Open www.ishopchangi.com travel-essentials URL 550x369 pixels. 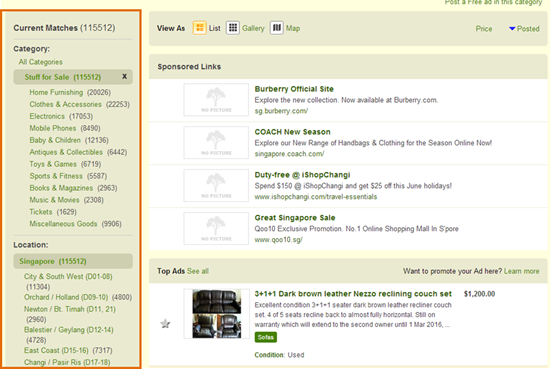[x=316, y=197]
